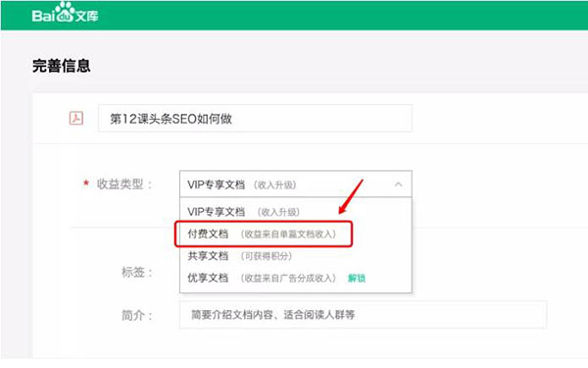Click the green '解锁' link
Viewport: 588px width, 368px height.
[357, 279]
